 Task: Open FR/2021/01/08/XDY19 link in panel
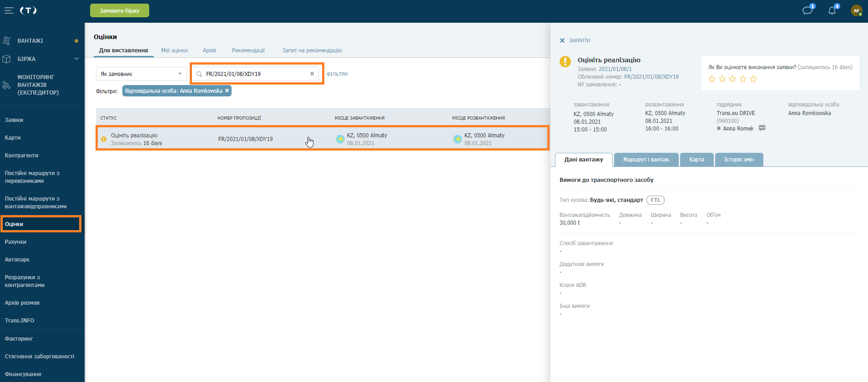tap(651, 77)
